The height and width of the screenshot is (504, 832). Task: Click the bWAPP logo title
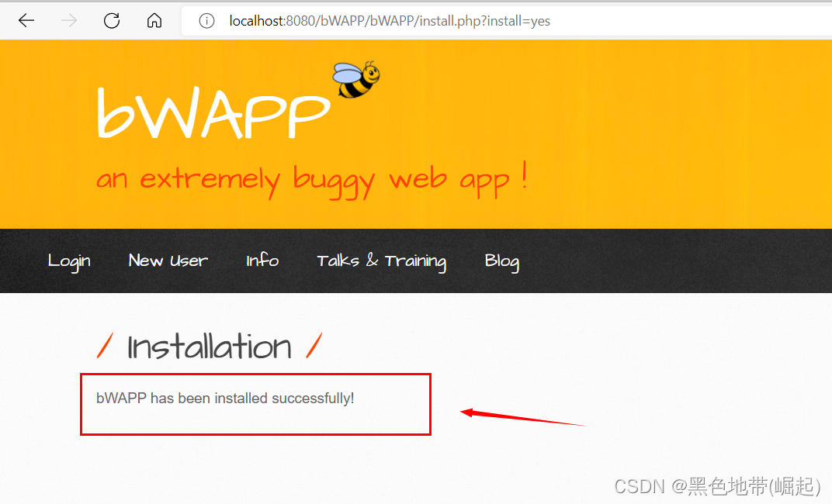[213, 112]
